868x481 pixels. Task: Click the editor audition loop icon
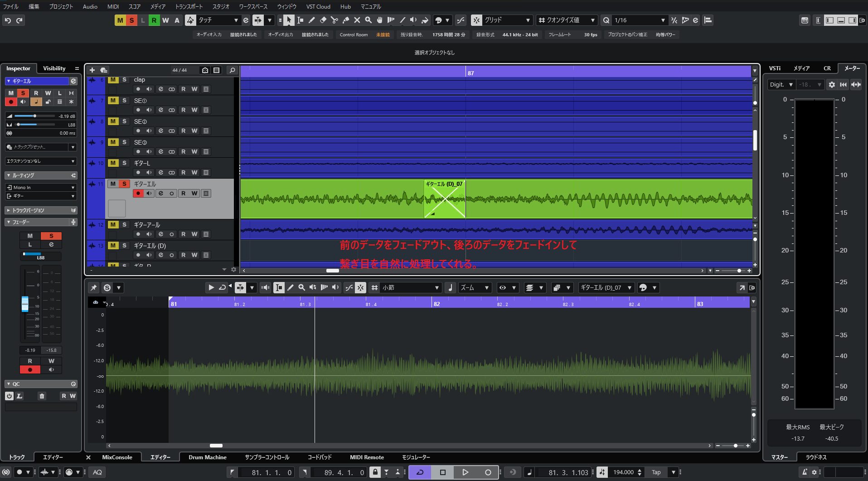coord(222,287)
